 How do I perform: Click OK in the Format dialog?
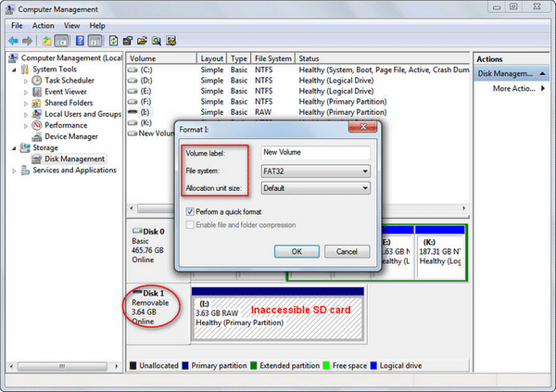(x=297, y=251)
